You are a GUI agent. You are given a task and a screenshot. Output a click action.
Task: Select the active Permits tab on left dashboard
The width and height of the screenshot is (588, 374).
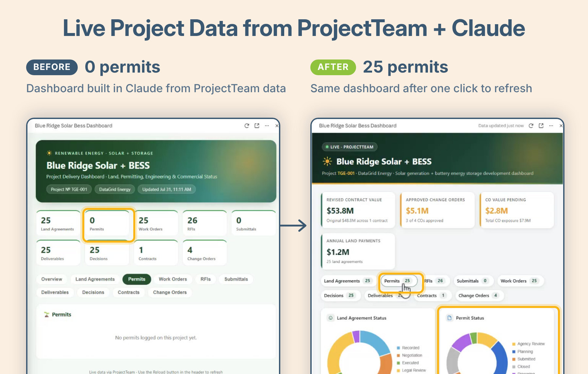coord(137,279)
